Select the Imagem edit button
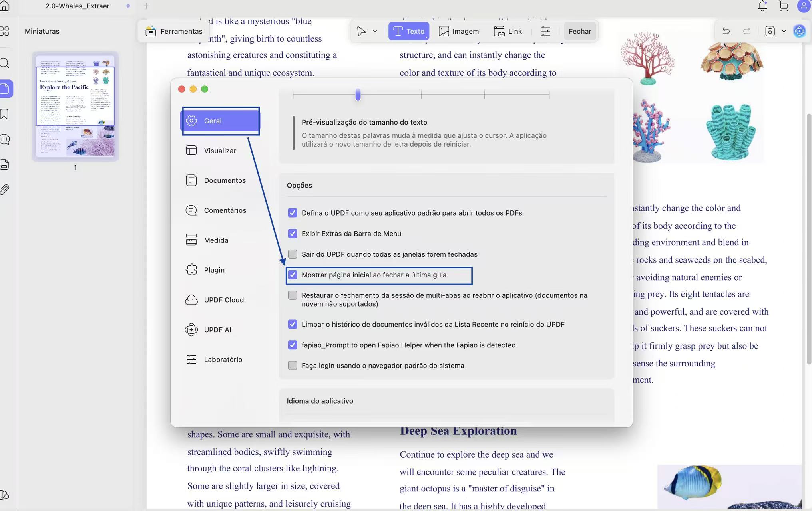The width and height of the screenshot is (812, 511). [458, 31]
